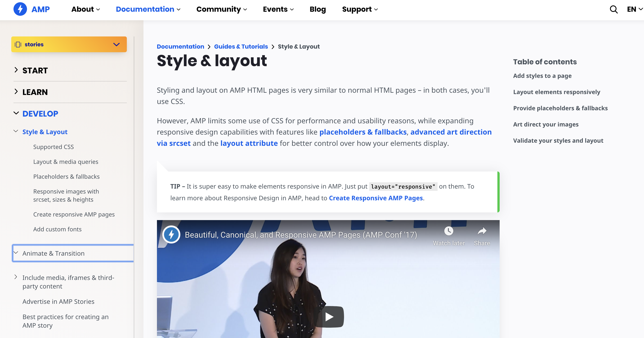Click the Share arrow icon on video
644x338 pixels.
pos(482,231)
